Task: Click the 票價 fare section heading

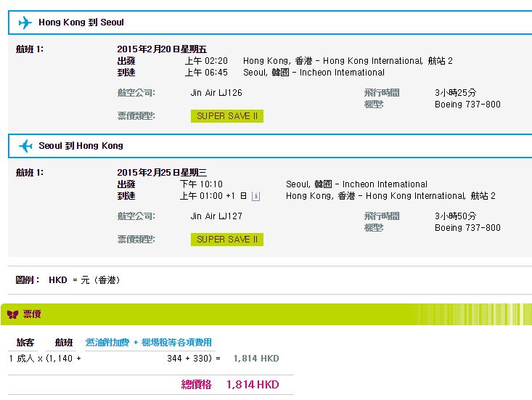Action: click(32, 314)
